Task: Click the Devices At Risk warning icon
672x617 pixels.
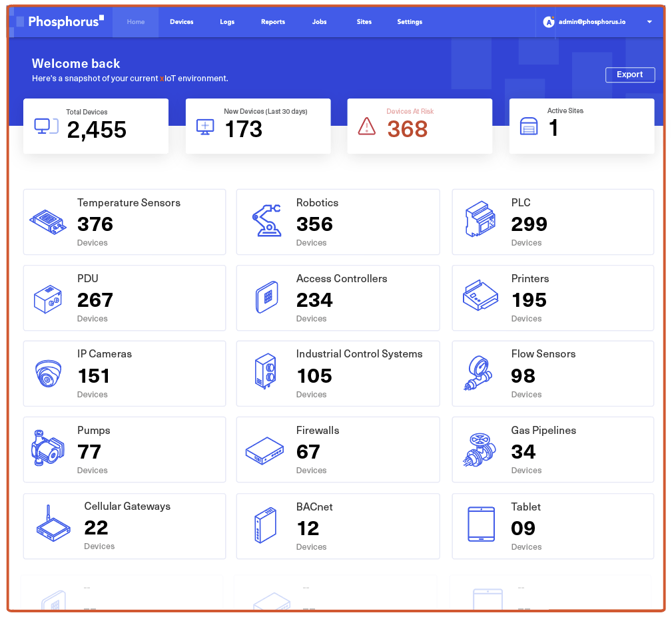Action: point(367,126)
